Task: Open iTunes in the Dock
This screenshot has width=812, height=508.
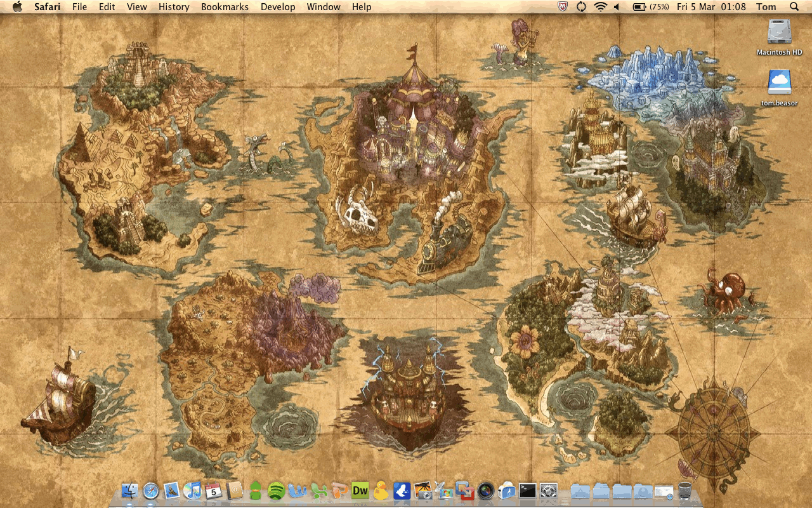Action: click(x=192, y=490)
